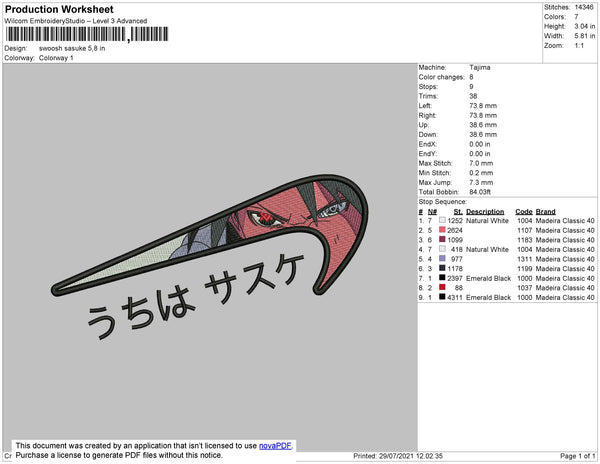Viewport: 600px width, 464px height.
Task: Click the Width value 5.81 in
Action: pyautogui.click(x=585, y=36)
